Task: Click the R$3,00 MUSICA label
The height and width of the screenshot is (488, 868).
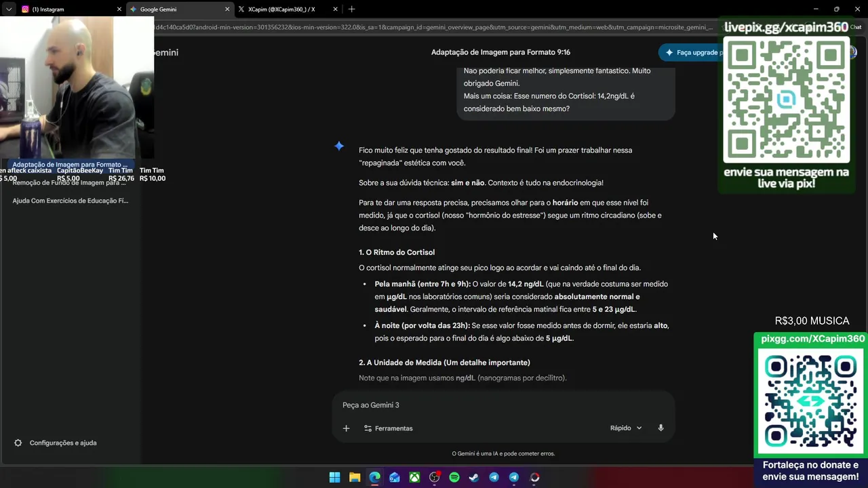Action: click(x=812, y=321)
